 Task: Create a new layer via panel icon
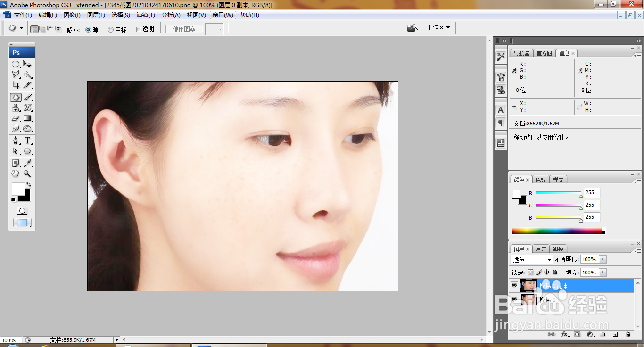point(615,334)
